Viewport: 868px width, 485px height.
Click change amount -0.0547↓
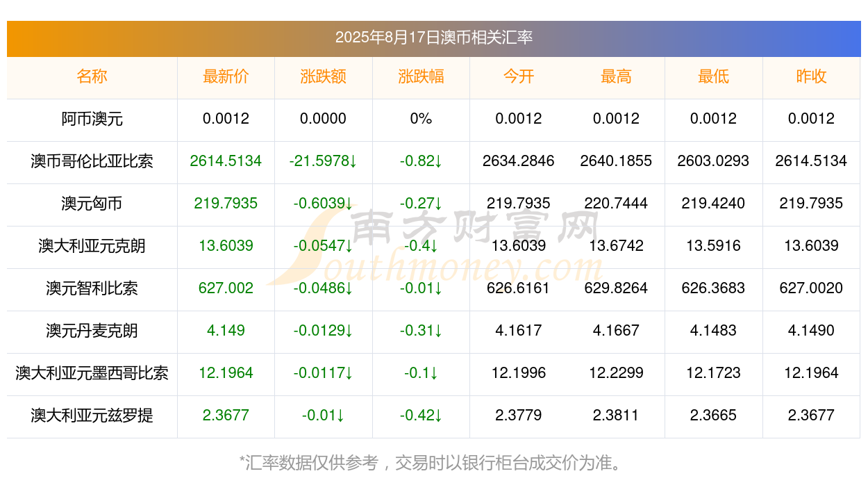click(324, 246)
